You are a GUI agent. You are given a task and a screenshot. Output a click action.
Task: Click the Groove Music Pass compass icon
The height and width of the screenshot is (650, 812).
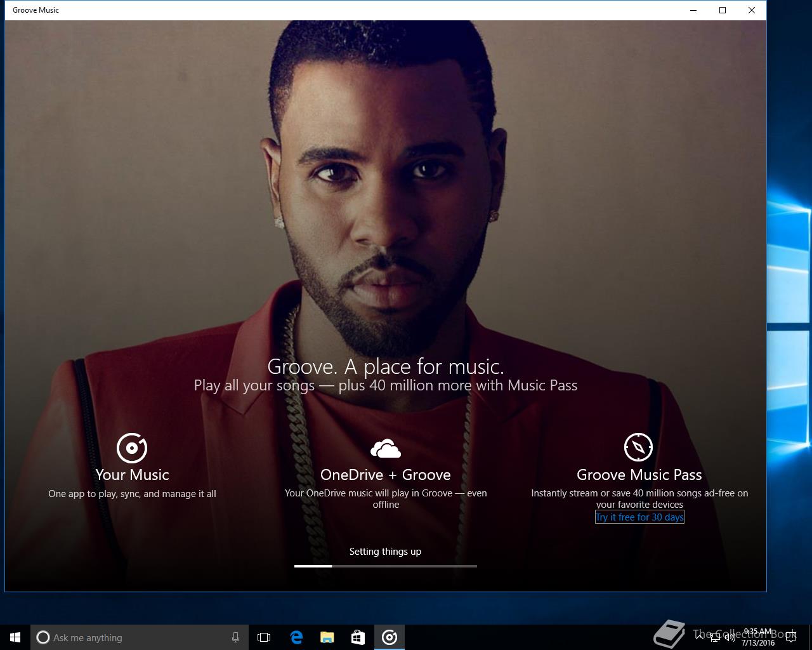[638, 448]
